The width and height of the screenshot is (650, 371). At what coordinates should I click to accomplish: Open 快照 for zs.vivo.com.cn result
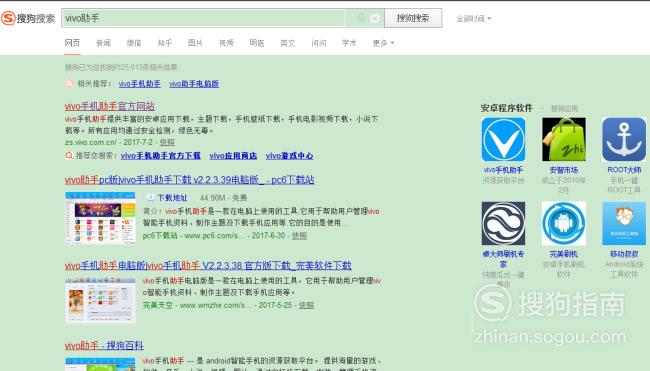167,142
